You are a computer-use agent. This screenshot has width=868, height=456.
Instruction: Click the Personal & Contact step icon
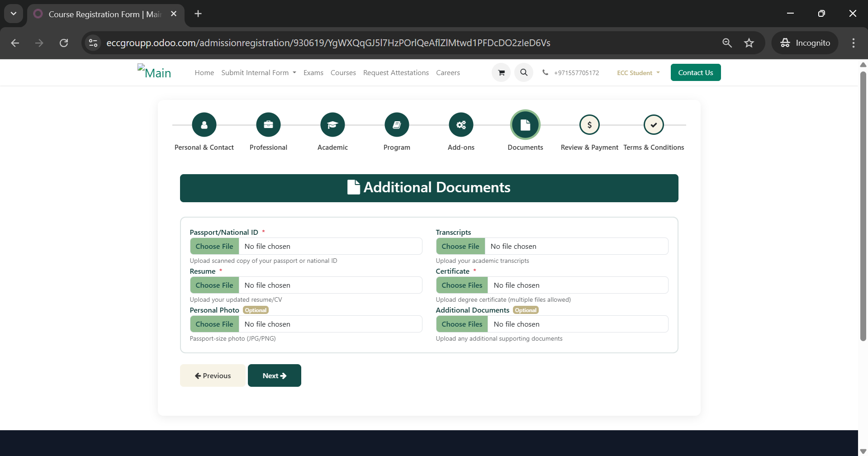click(204, 125)
